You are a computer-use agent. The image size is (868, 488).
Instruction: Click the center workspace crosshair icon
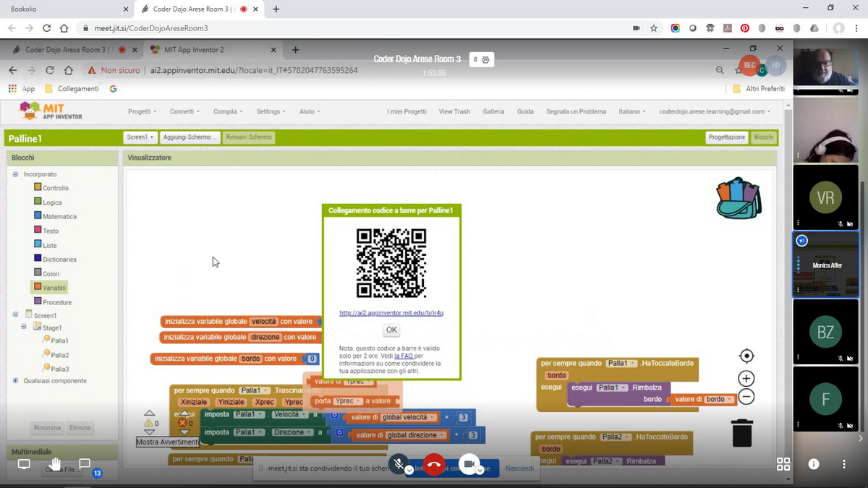[x=746, y=356]
